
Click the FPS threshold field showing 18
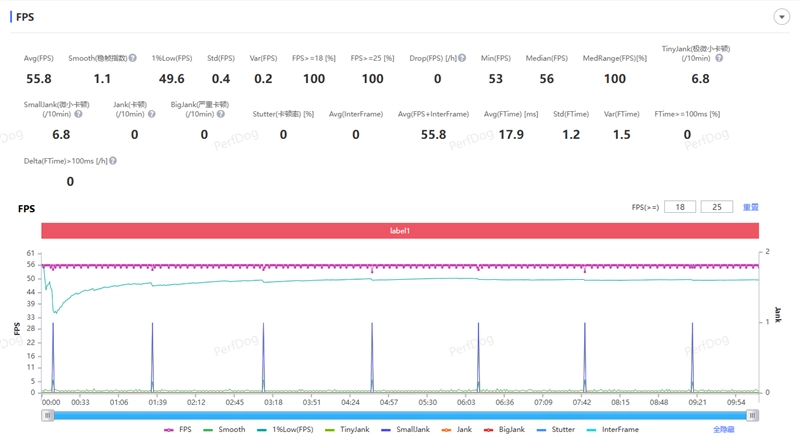tap(679, 207)
